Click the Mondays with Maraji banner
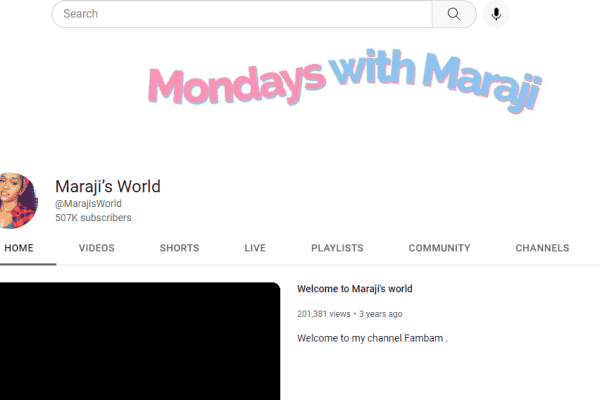 coord(345,81)
